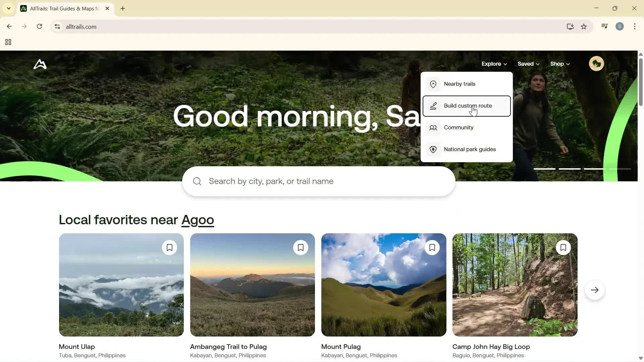The image size is (644, 362).
Task: Open your AllTrails profile avatar
Action: point(596,63)
